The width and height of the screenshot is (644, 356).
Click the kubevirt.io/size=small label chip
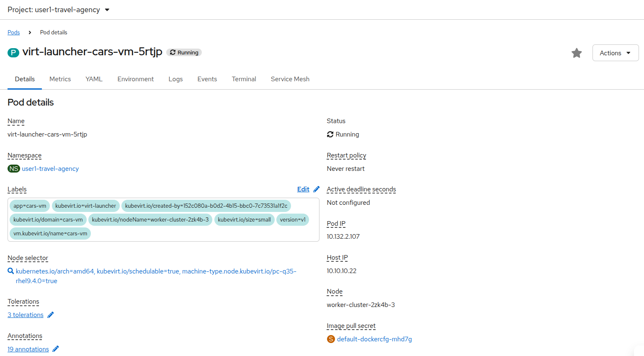pos(244,219)
